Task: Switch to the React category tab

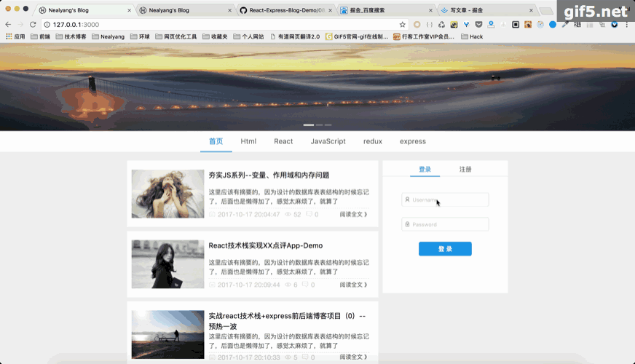Action: (283, 141)
